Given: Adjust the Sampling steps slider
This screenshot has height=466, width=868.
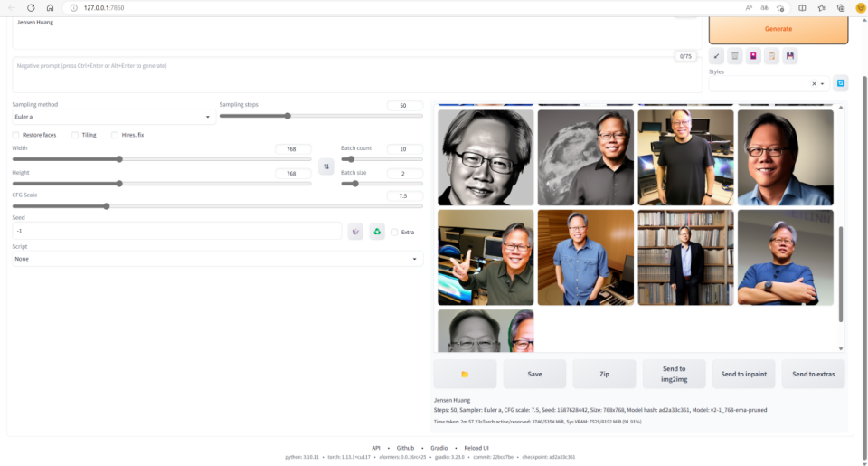Looking at the screenshot, I should (321, 116).
